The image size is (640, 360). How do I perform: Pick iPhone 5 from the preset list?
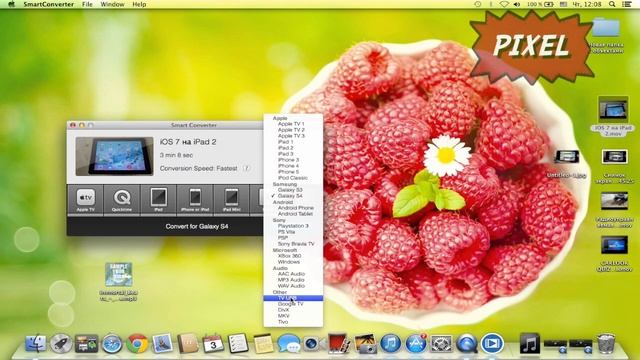(288, 172)
